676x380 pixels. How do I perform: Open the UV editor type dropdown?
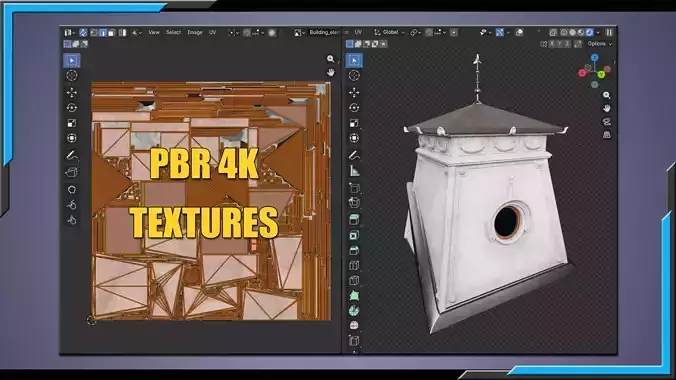[69, 32]
